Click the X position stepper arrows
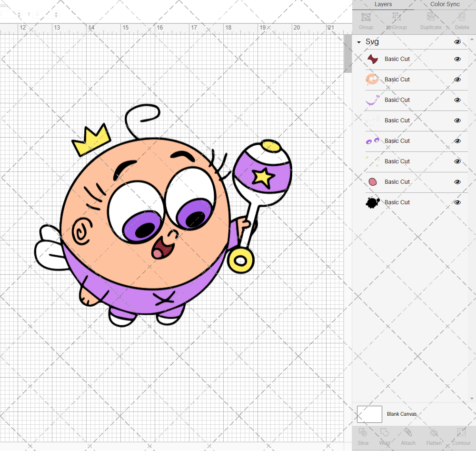 (x=19, y=15)
